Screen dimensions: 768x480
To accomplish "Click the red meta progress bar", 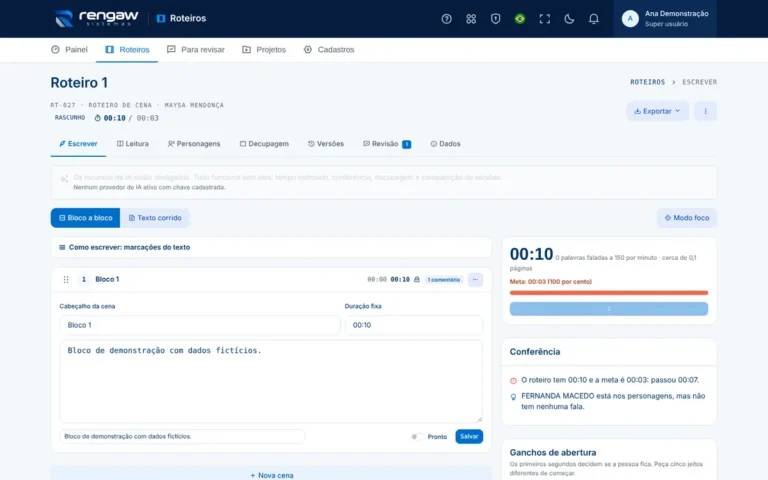I will (x=609, y=293).
